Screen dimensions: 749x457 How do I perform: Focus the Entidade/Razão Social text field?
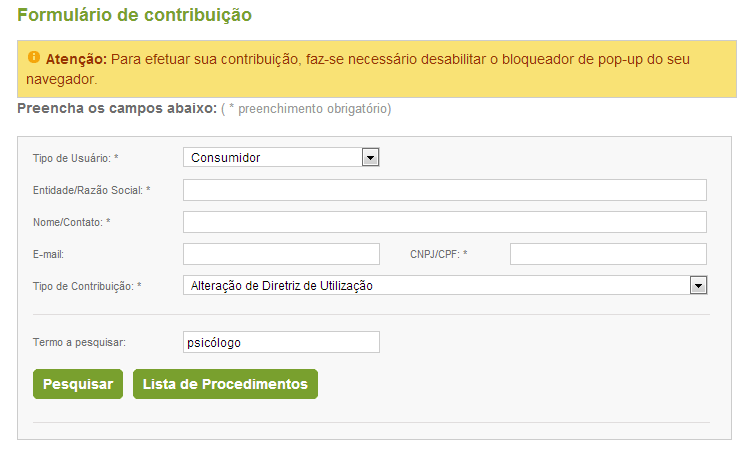click(444, 190)
